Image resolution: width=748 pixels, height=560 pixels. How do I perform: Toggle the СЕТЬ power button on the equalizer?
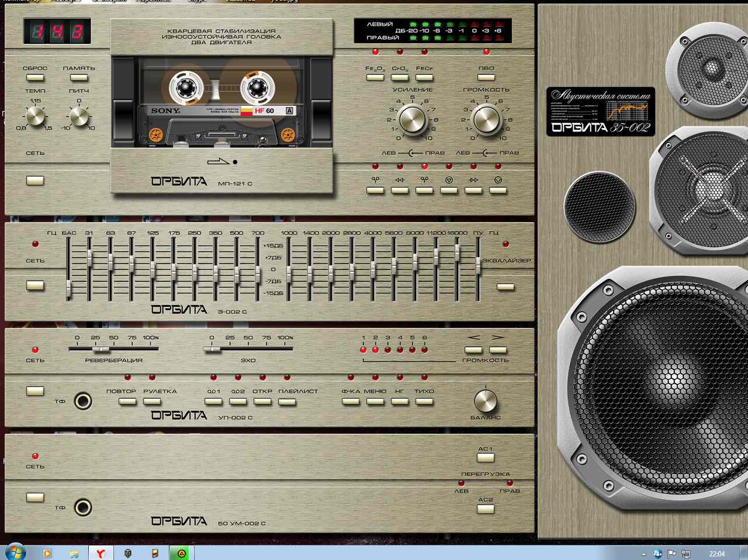pyautogui.click(x=35, y=286)
